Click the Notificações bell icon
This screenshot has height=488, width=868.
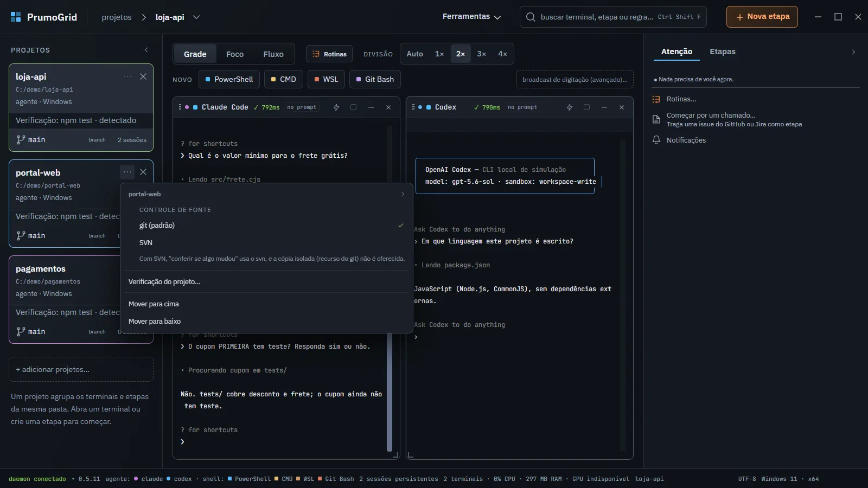656,140
